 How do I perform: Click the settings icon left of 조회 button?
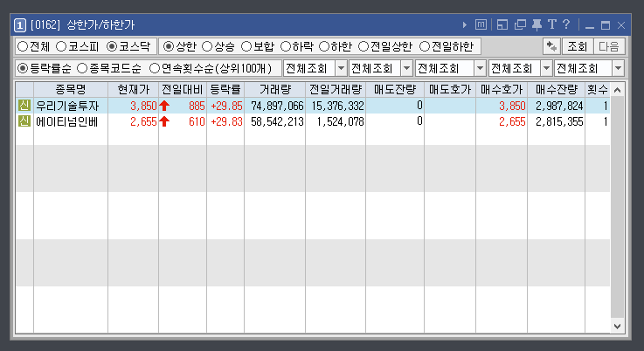(551, 46)
